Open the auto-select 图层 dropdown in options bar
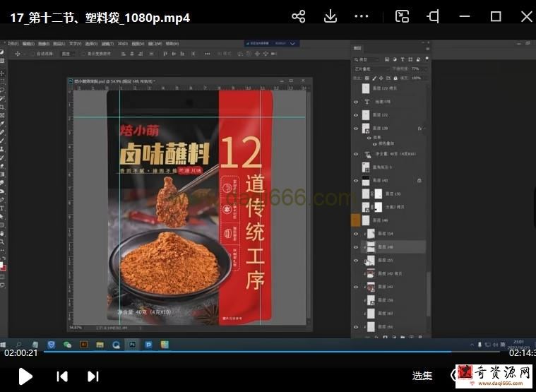Screen dimensions: 536x392 coord(68,54)
